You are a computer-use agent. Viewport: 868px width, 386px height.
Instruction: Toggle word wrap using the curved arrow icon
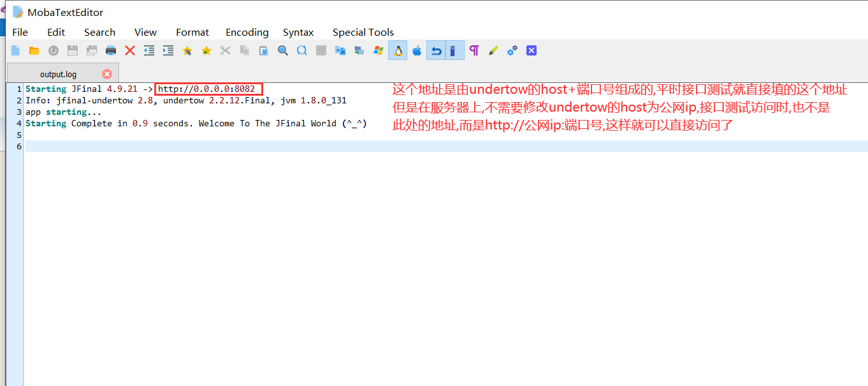(x=435, y=50)
